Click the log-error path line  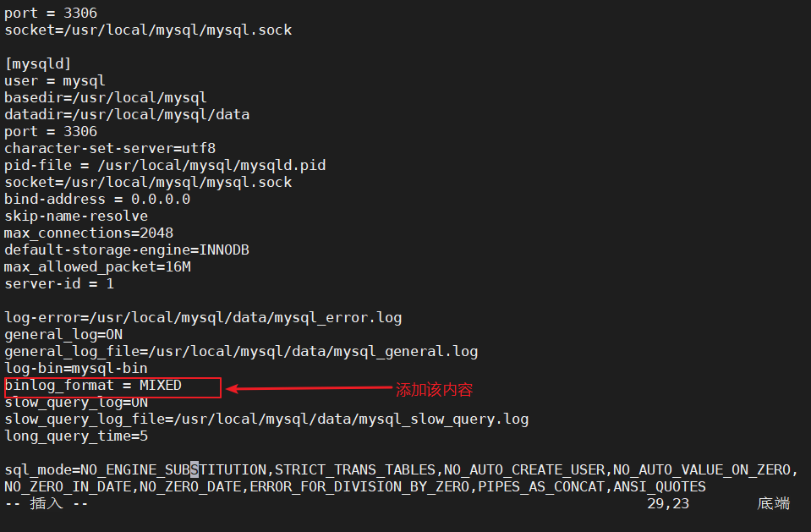(x=203, y=318)
